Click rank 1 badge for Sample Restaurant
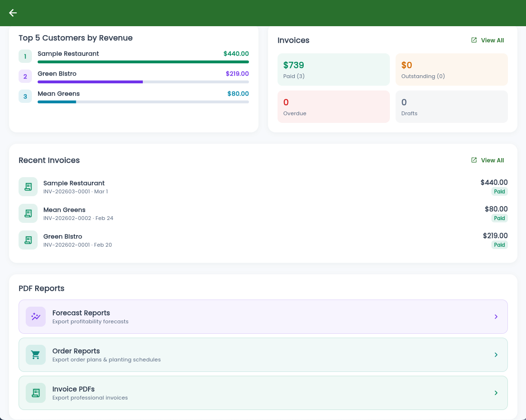The width and height of the screenshot is (526, 420). [25, 56]
